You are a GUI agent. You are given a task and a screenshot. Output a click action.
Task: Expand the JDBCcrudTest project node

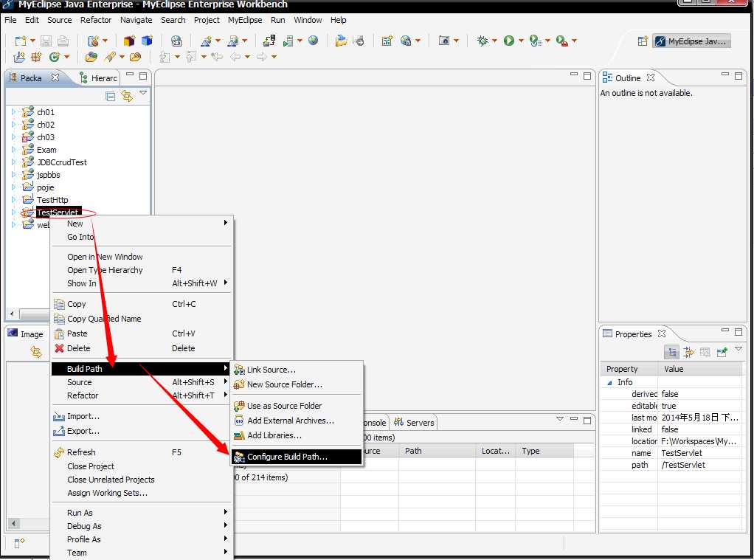pos(13,162)
